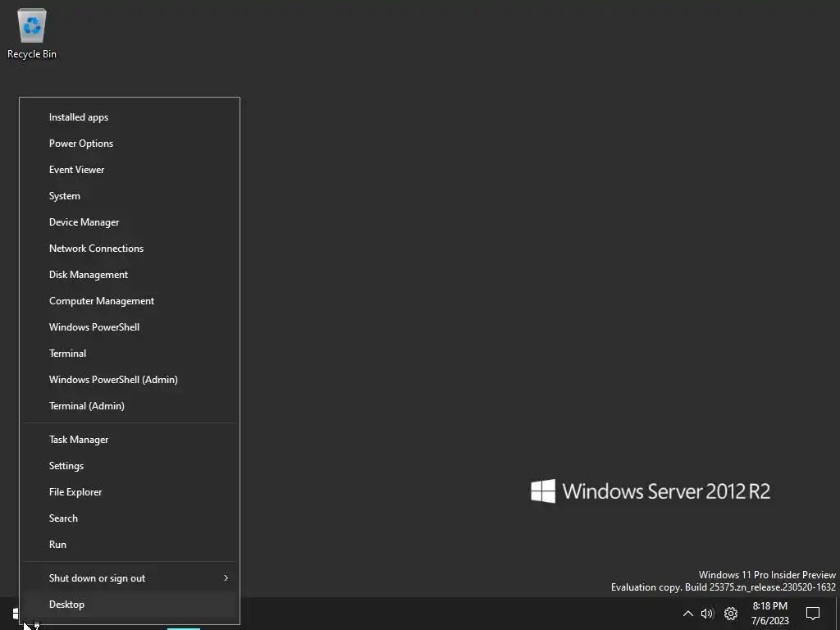The width and height of the screenshot is (840, 630).
Task: Choose System in the menu
Action: tap(130, 196)
